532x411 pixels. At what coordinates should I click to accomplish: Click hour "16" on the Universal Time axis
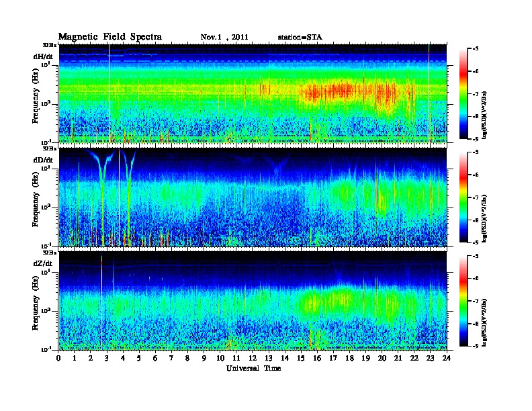click(x=317, y=358)
